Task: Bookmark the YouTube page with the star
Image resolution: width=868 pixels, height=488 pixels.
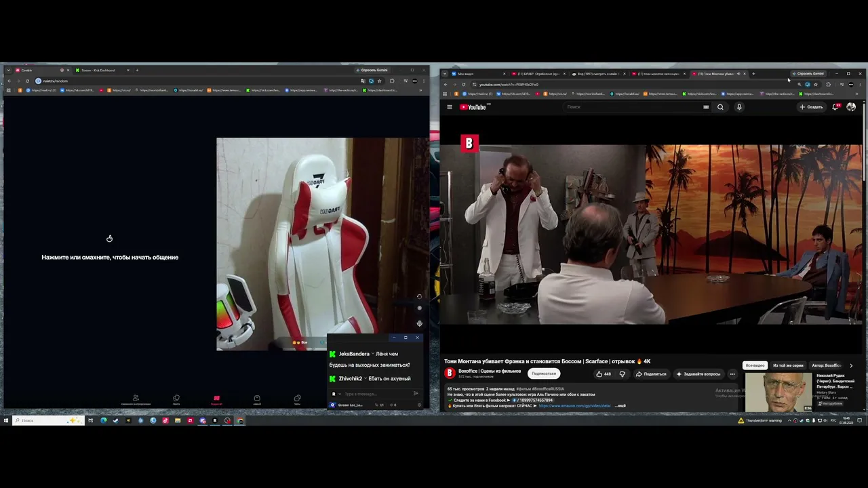Action: coord(816,85)
